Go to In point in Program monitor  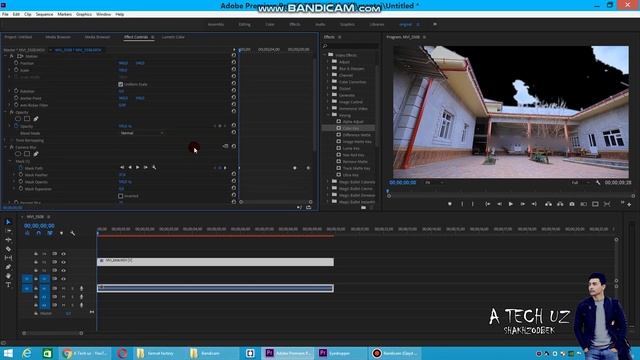[x=487, y=204]
